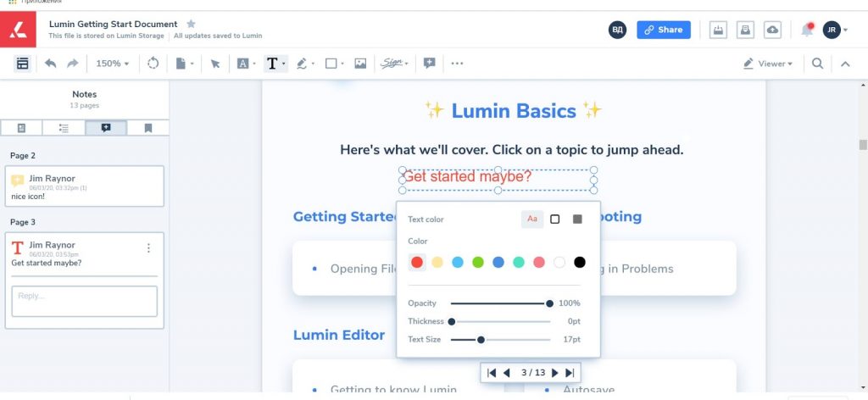Select the border color square option
The image size is (868, 400).
554,219
